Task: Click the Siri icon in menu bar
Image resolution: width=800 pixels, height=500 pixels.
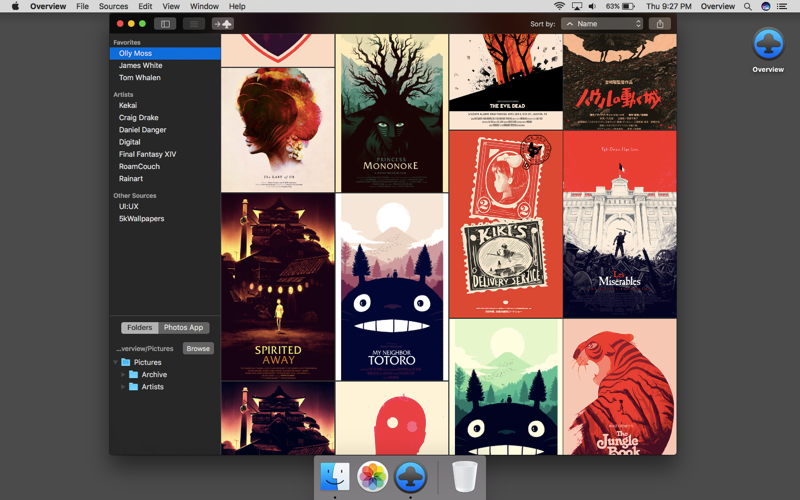Action: [x=765, y=6]
